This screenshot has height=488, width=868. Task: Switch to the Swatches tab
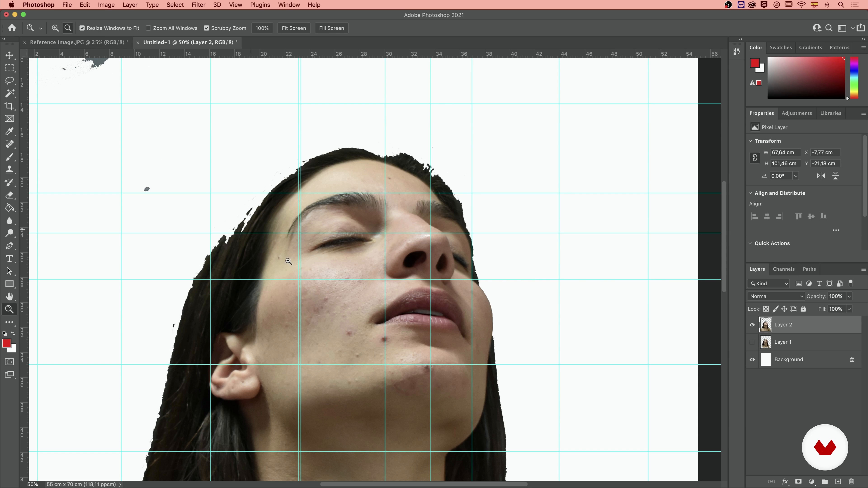coord(780,47)
